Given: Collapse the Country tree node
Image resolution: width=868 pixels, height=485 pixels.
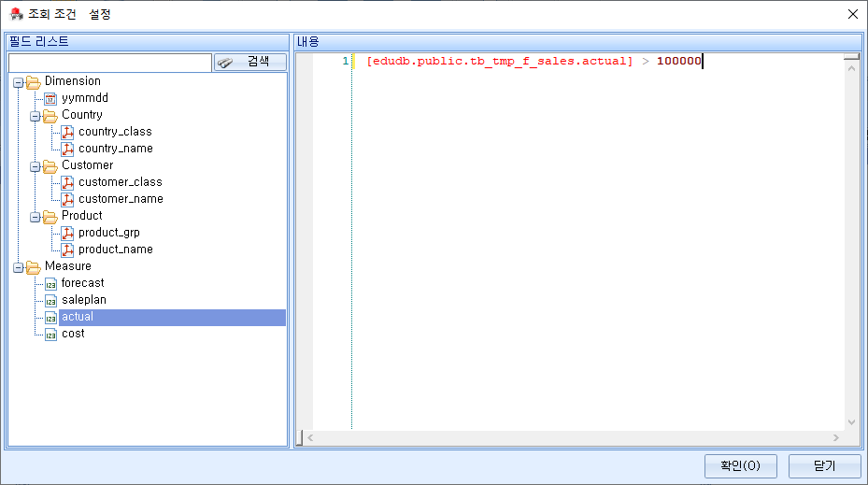Looking at the screenshot, I should coord(35,116).
